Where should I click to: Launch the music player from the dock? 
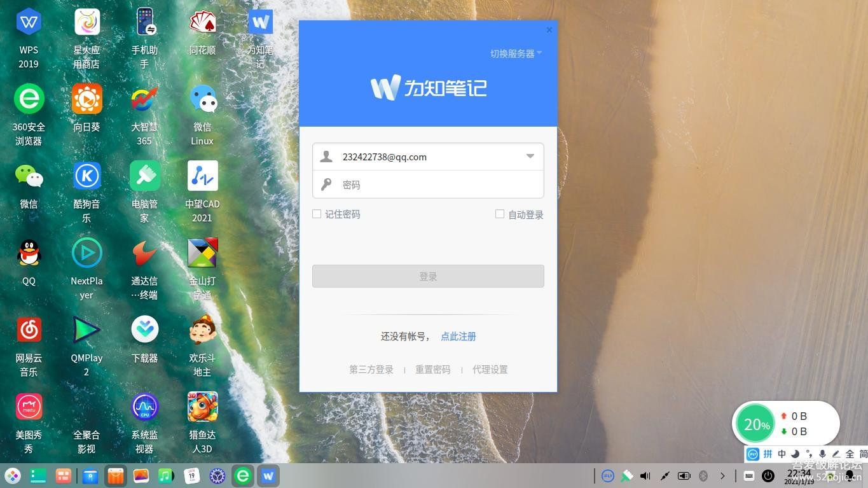click(x=166, y=475)
